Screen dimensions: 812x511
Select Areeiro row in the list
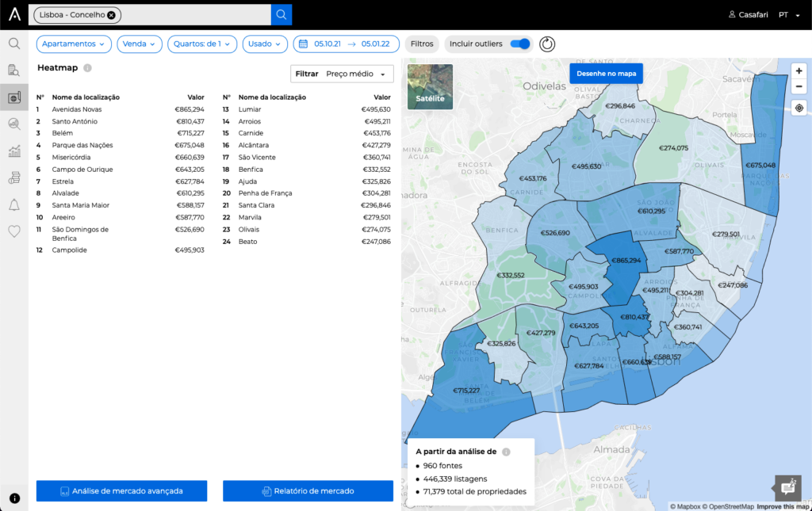[x=121, y=217]
